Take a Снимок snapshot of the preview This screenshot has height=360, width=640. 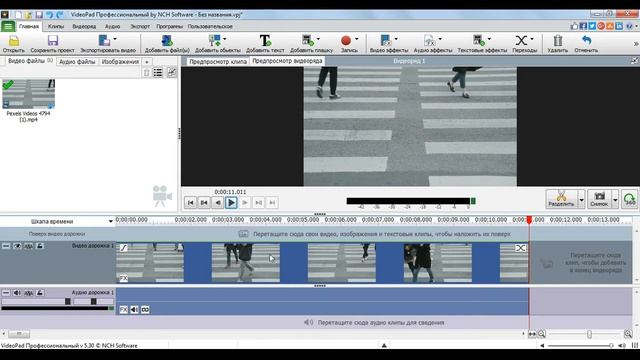pyautogui.click(x=599, y=199)
